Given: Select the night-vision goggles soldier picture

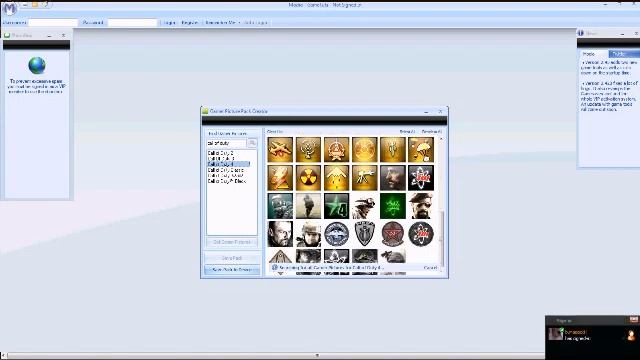Looking at the screenshot, I should (364, 206).
